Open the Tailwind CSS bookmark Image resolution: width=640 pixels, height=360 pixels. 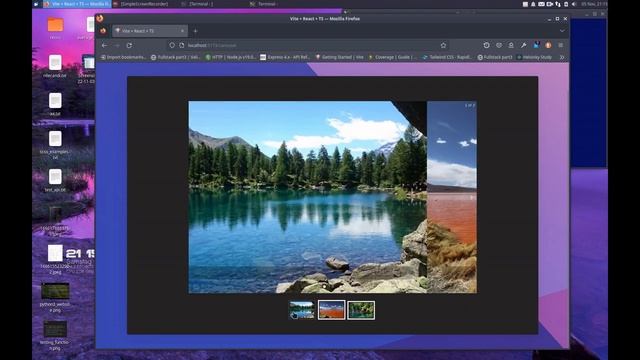point(447,57)
